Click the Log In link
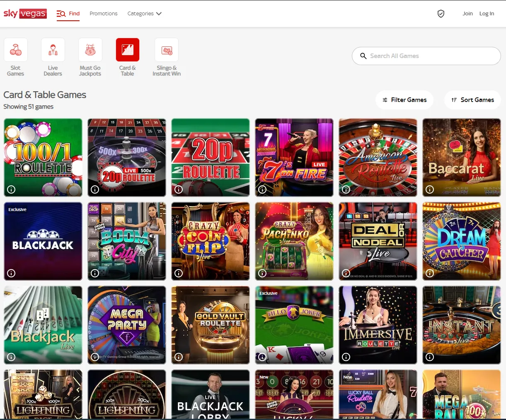506x420 pixels. coord(487,14)
